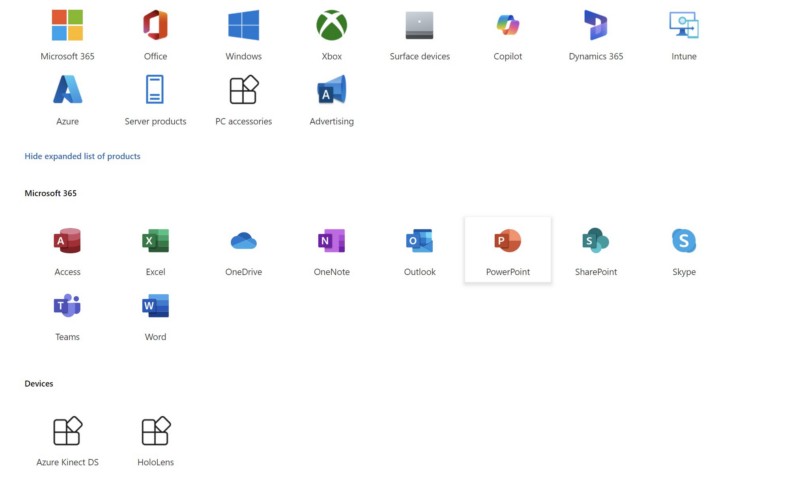Select the Windows logo icon
The image size is (800, 481).
243,25
